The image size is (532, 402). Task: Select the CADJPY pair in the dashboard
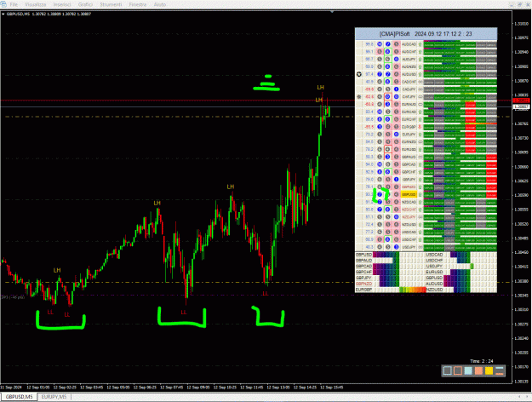pyautogui.click(x=409, y=89)
